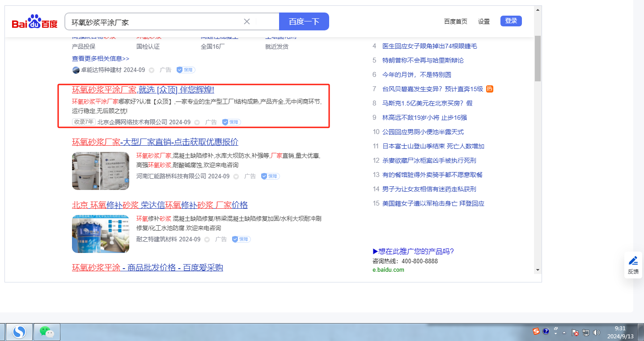Go to 百度首页 in the top bar
Image resolution: width=644 pixels, height=341 pixels.
click(x=455, y=21)
